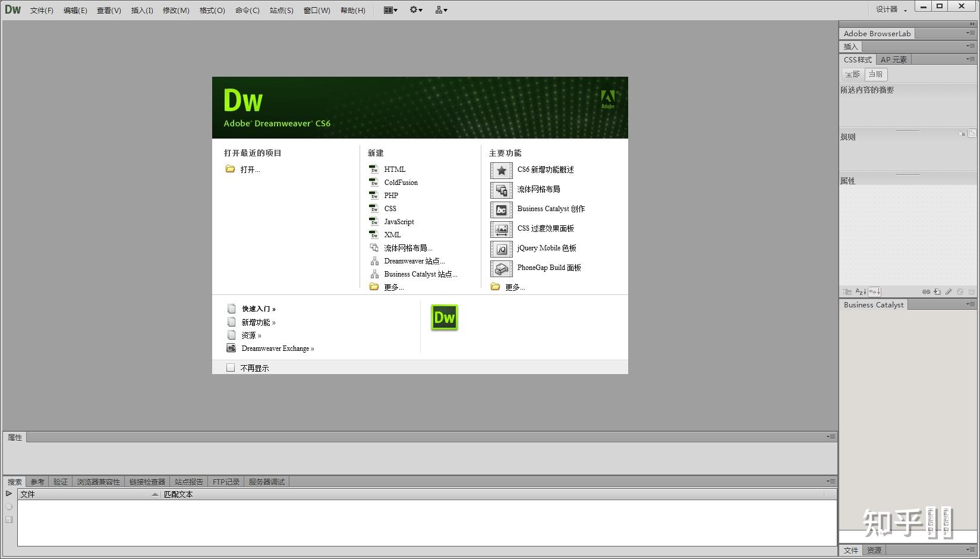
Task: Click the Adobe logo in the welcome banner
Action: tap(608, 99)
